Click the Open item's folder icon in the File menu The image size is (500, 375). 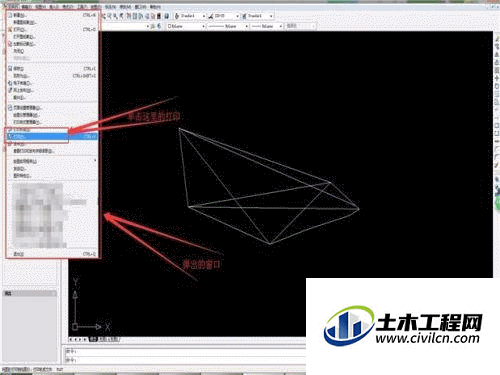click(x=10, y=30)
